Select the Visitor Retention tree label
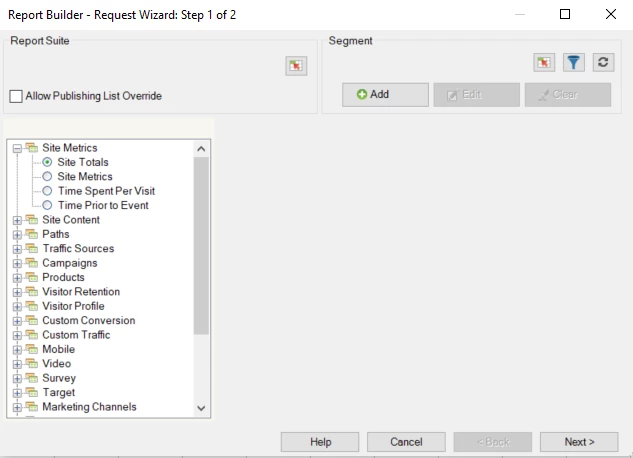The image size is (633, 458). [x=81, y=292]
